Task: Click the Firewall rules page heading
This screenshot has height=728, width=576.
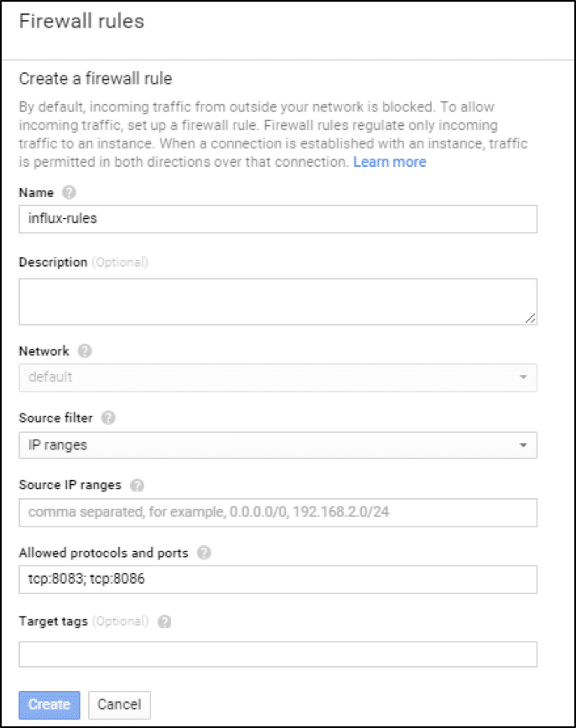Action: (81, 21)
